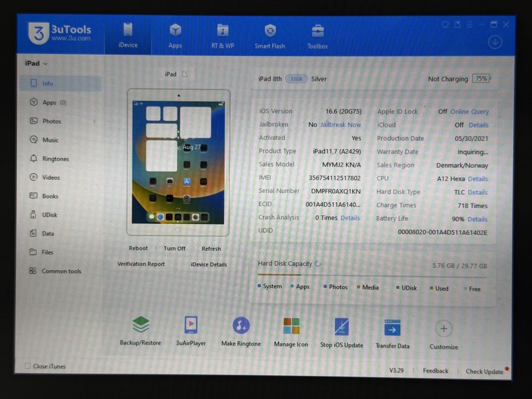Edit the iPad device name icon

[185, 74]
